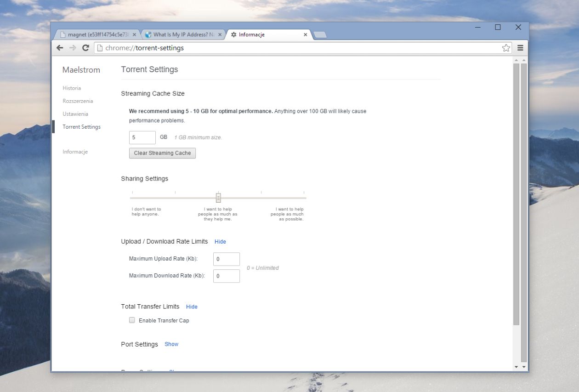Click the Maximum Upload Rate input field
The height and width of the screenshot is (392, 579).
(x=227, y=259)
